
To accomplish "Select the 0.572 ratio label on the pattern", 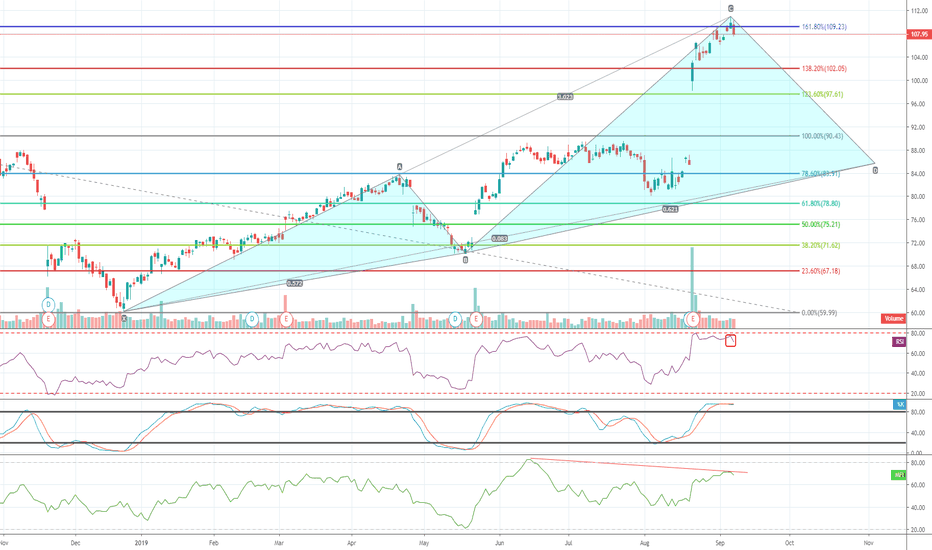I will click(x=295, y=284).
